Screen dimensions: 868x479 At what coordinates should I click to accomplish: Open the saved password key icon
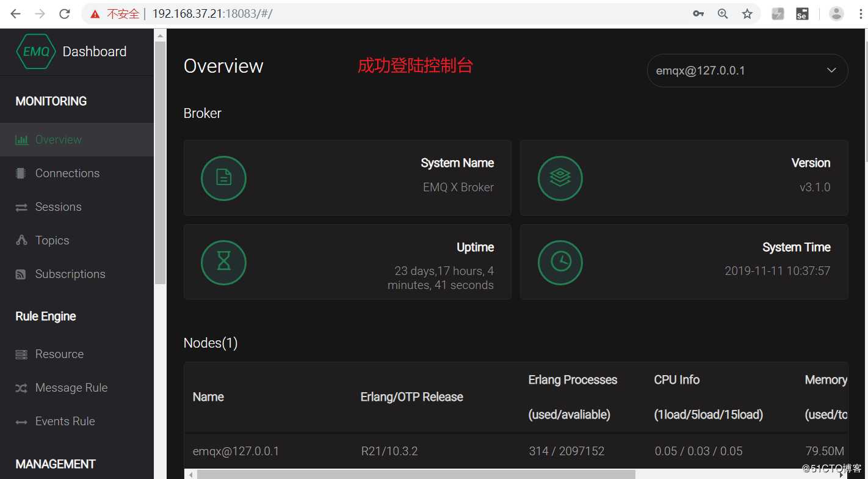click(698, 13)
